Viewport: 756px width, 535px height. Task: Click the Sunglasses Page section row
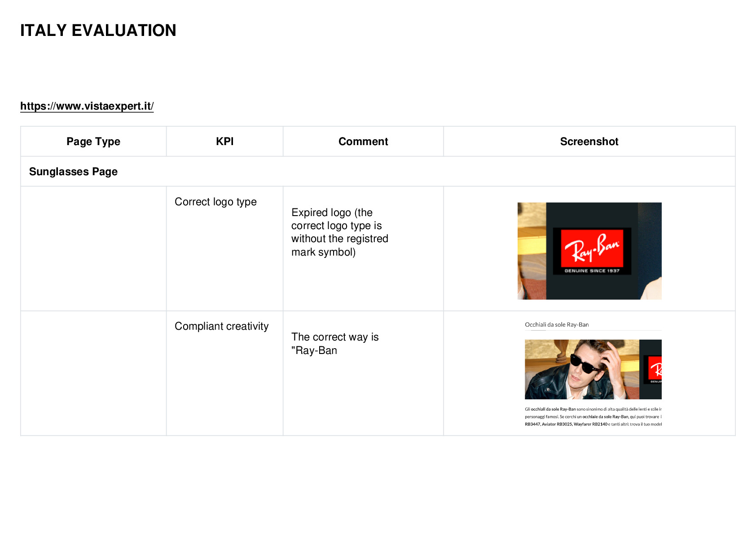coord(378,172)
